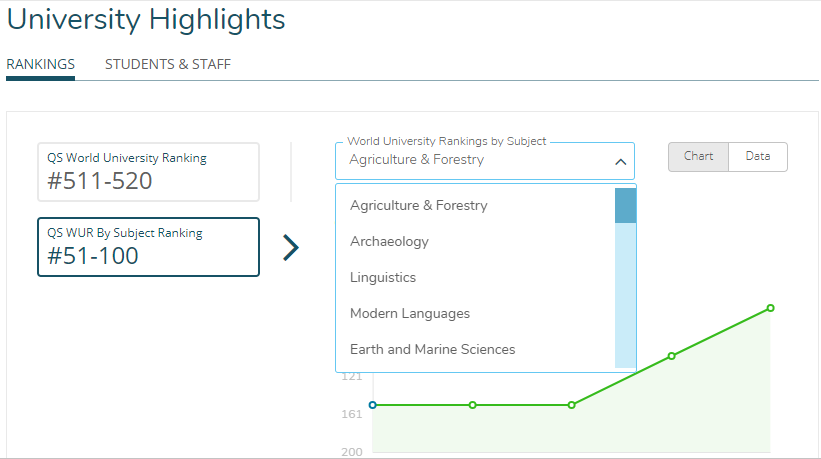Image resolution: width=821 pixels, height=459 pixels.
Task: Click the QS World University Ranking card
Action: (x=148, y=172)
